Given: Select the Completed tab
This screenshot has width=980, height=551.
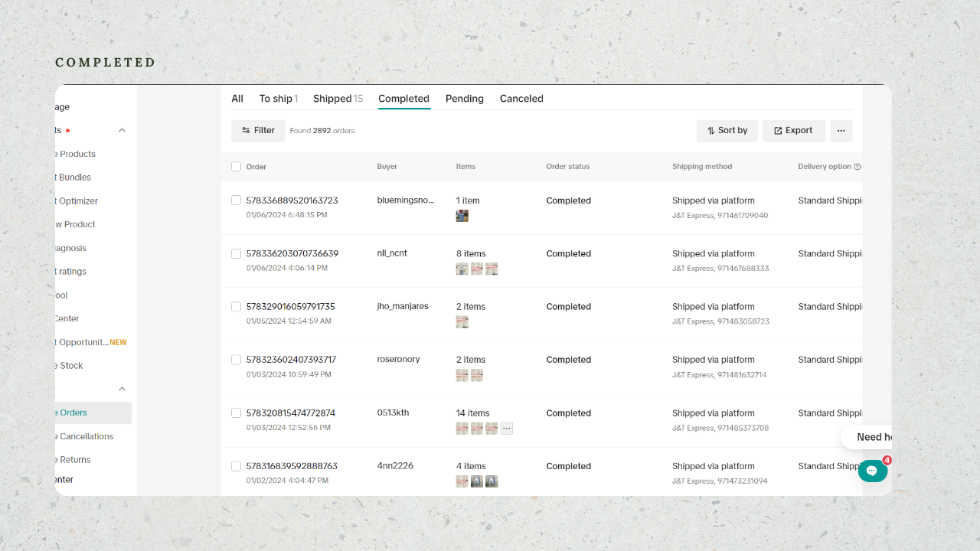Looking at the screenshot, I should point(403,99).
